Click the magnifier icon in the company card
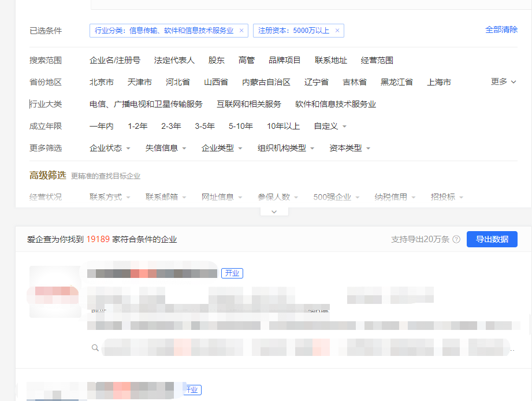Viewport: 532px width, 401px height. [x=95, y=348]
